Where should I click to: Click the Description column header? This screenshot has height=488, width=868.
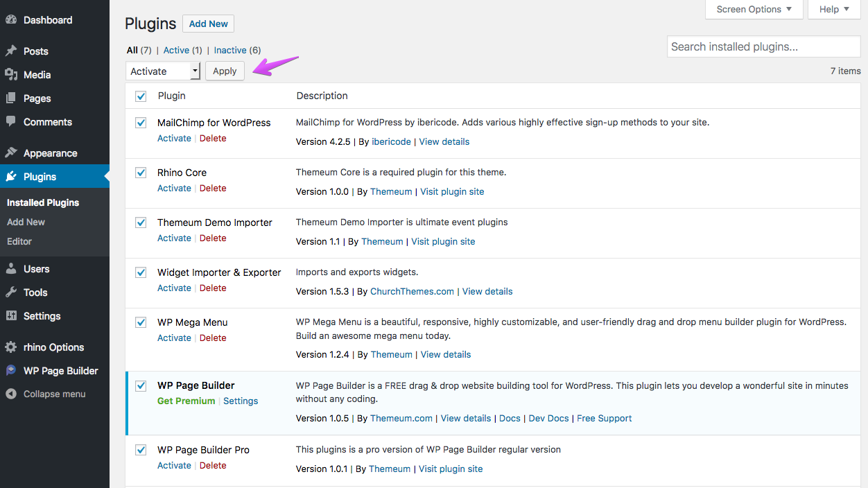click(322, 96)
